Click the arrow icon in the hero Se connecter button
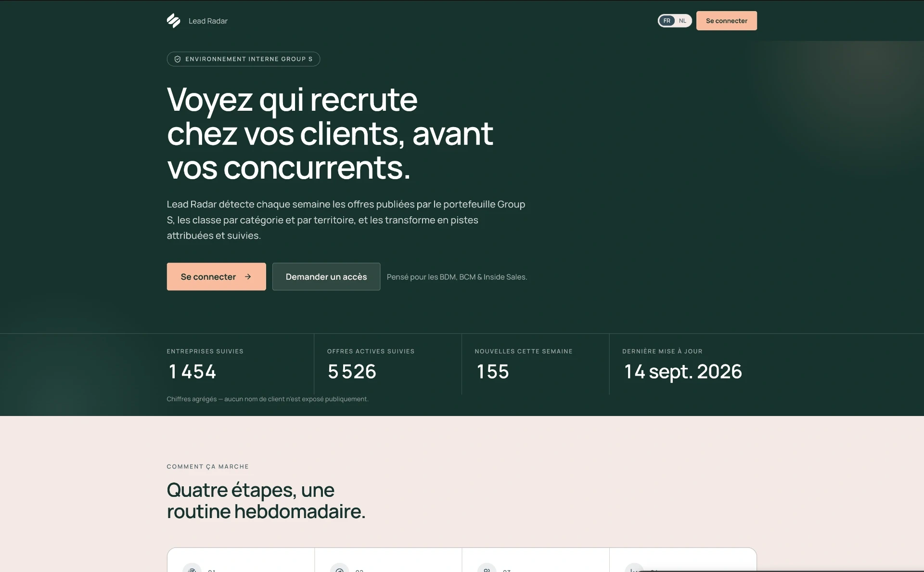Viewport: 924px width, 572px height. coord(248,277)
